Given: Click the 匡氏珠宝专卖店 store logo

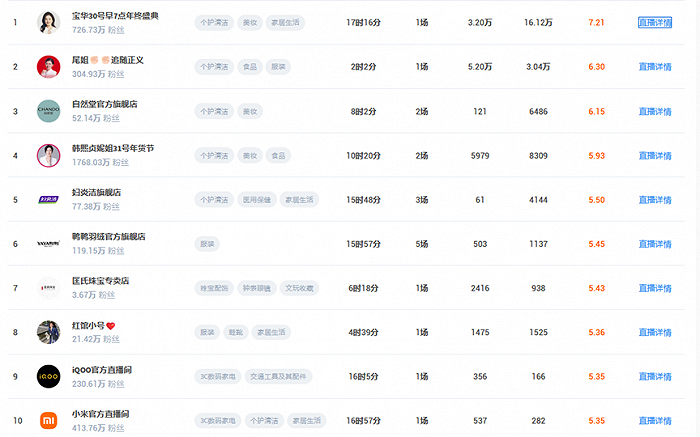Looking at the screenshot, I should point(49,288).
